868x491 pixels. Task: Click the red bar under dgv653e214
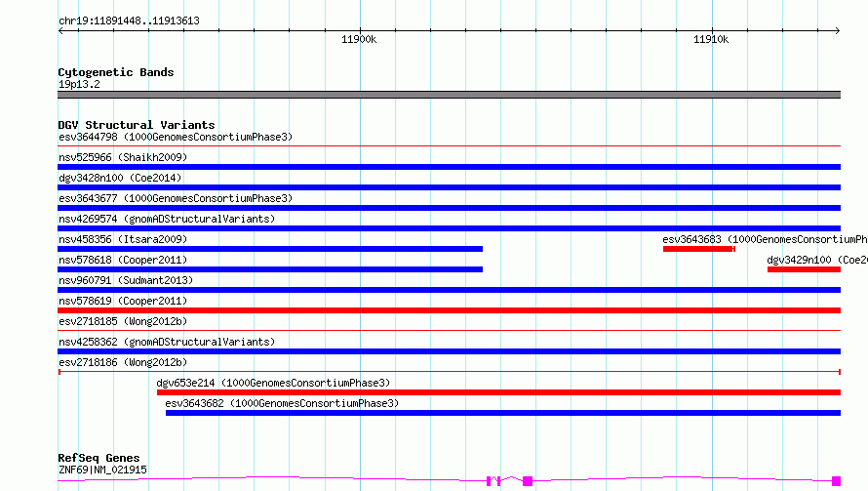tap(498, 392)
